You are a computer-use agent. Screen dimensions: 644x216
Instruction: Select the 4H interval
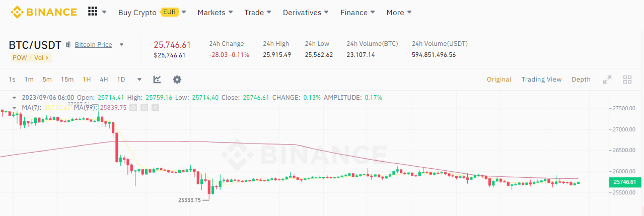click(104, 80)
